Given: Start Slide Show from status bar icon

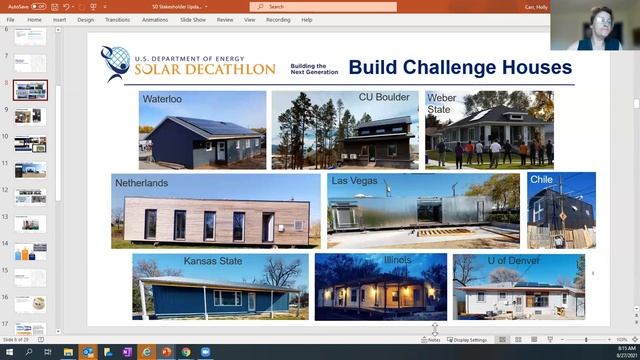Looking at the screenshot, I should coord(550,340).
